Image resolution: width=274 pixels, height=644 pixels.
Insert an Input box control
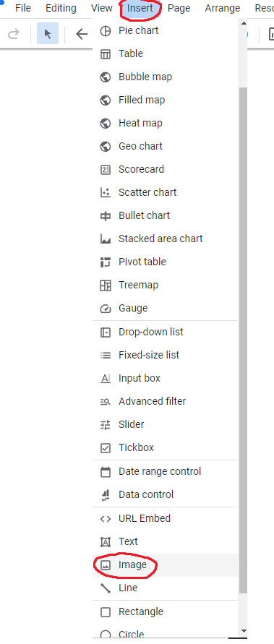165,378
